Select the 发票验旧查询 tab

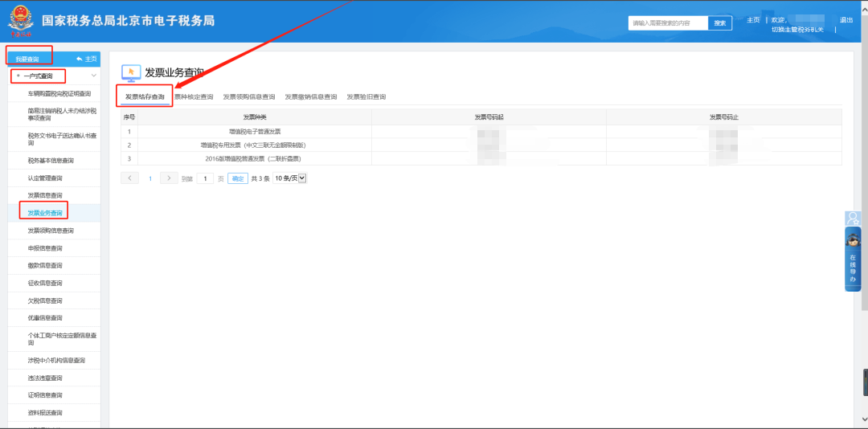366,97
